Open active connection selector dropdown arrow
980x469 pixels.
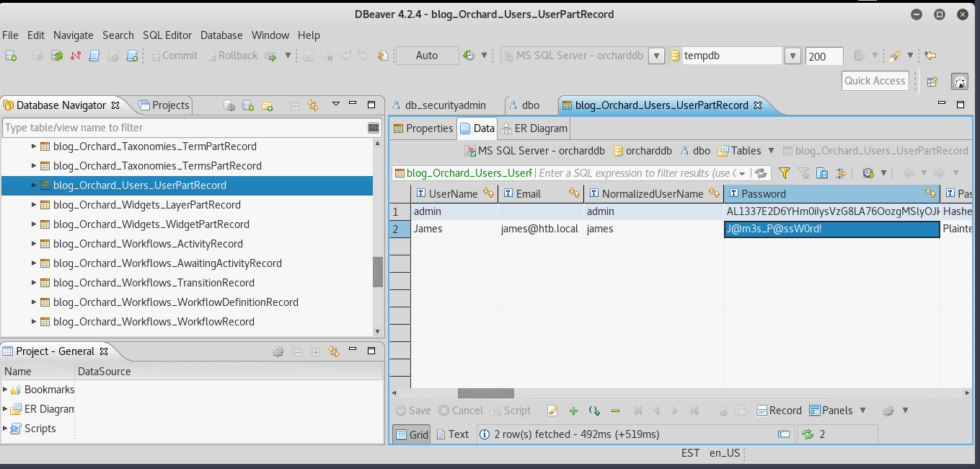click(656, 56)
